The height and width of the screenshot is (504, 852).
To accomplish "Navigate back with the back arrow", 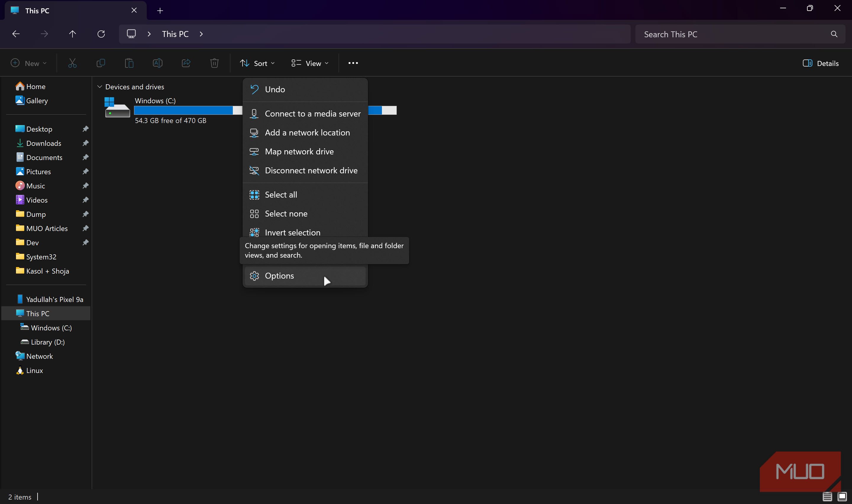I will pyautogui.click(x=16, y=34).
